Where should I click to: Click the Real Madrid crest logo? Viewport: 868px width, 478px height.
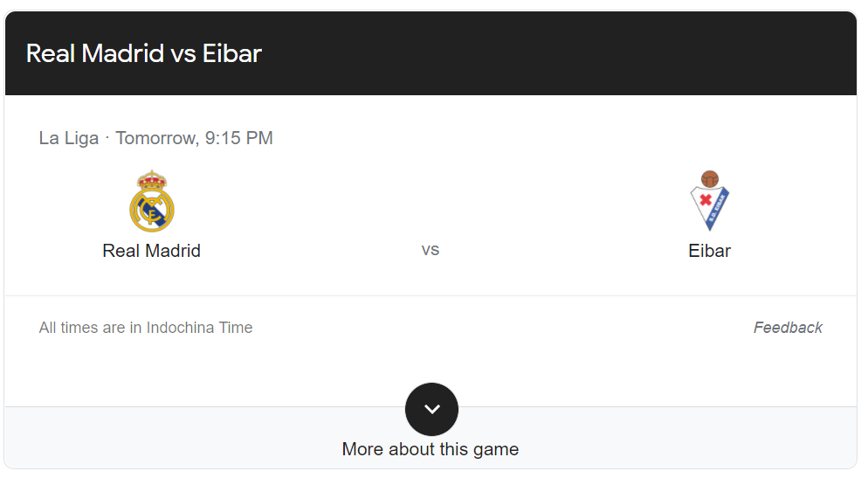coord(152,201)
